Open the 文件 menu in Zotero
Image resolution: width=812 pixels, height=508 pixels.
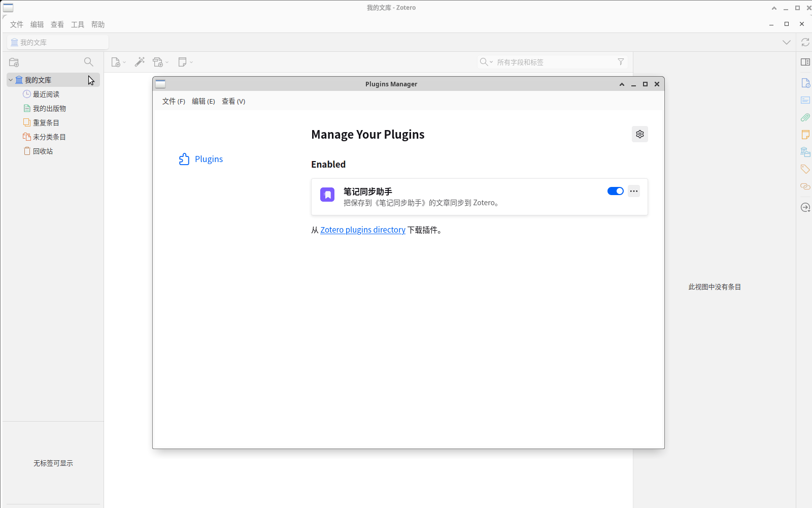coord(17,24)
